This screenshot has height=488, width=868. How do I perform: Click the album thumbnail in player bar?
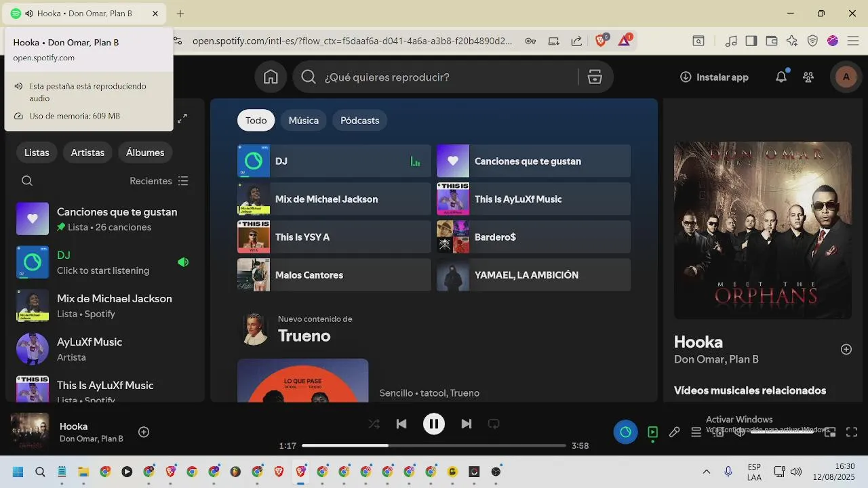pyautogui.click(x=30, y=432)
